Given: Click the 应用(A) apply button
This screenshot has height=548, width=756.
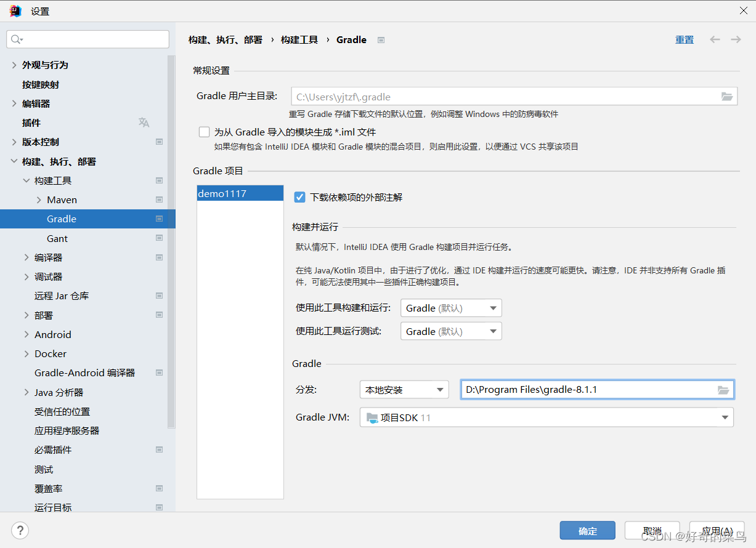Looking at the screenshot, I should point(717,531).
